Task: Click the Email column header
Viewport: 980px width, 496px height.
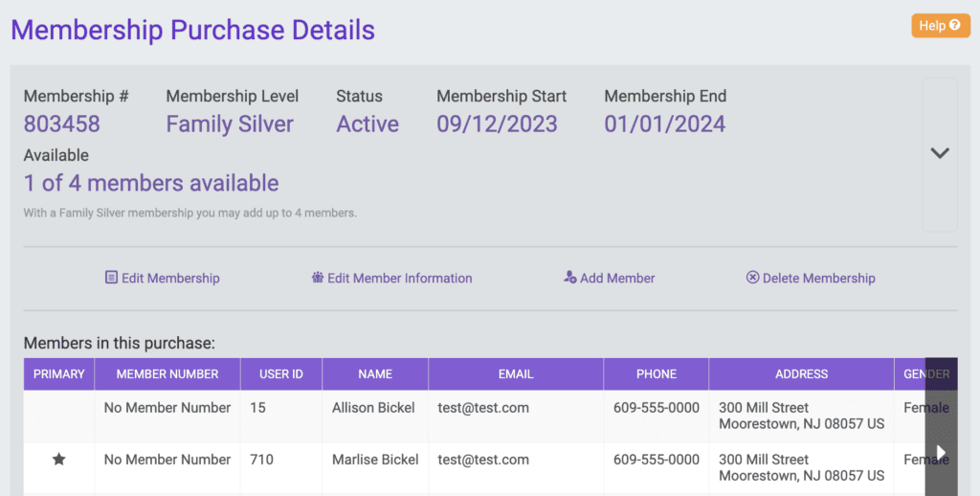Action: (x=516, y=374)
